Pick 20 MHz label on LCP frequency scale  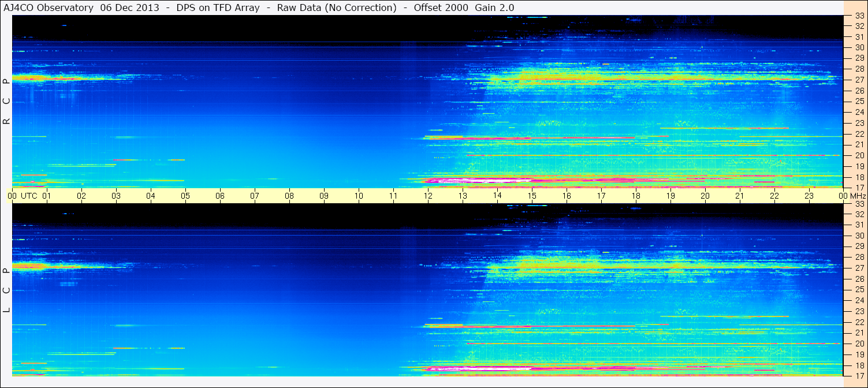(x=859, y=343)
